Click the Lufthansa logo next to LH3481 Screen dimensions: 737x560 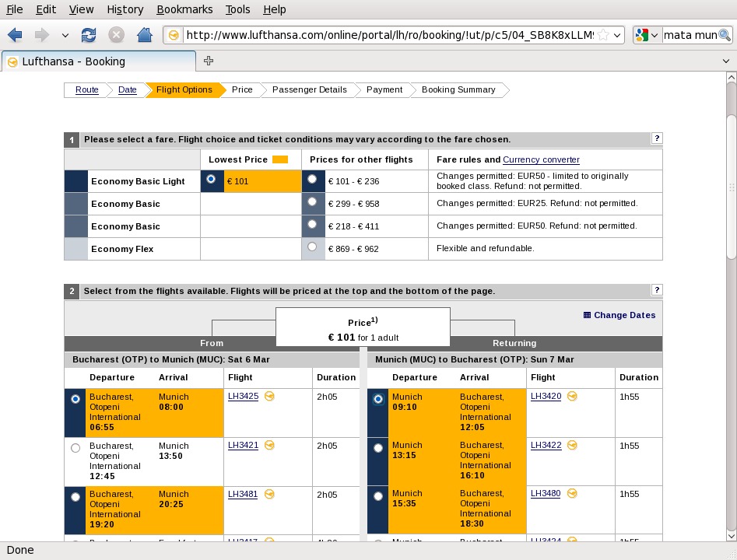269,494
